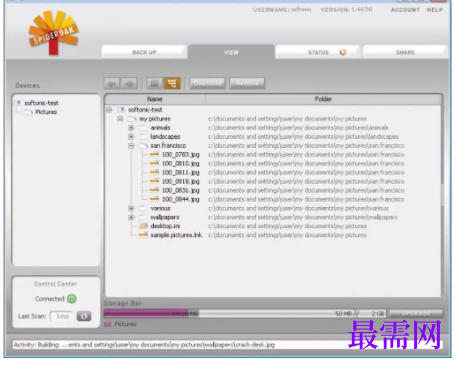This screenshot has height=366, width=460.
Task: Select file 100_0818.jpg
Action: click(x=181, y=182)
